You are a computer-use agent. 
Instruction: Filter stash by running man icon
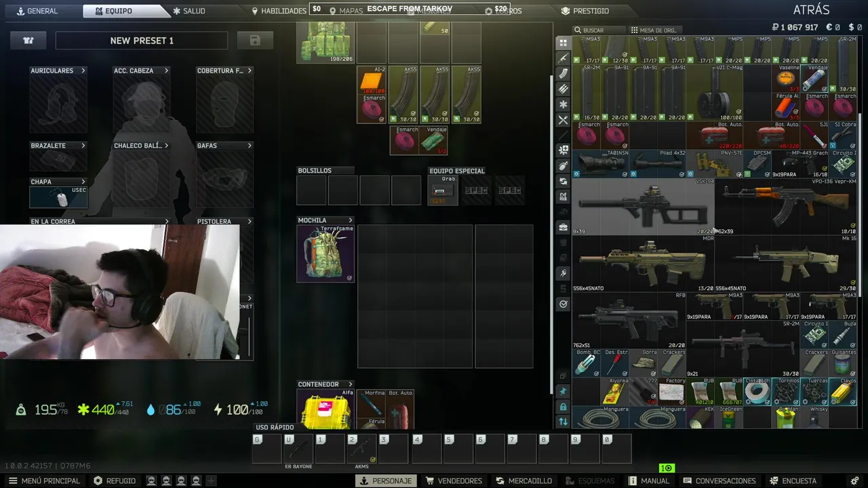(x=563, y=274)
